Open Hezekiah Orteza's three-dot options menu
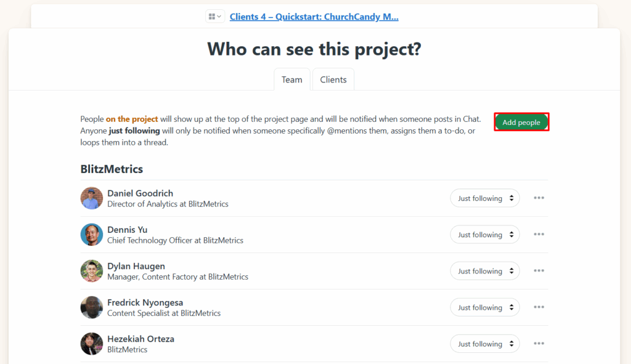 (539, 344)
